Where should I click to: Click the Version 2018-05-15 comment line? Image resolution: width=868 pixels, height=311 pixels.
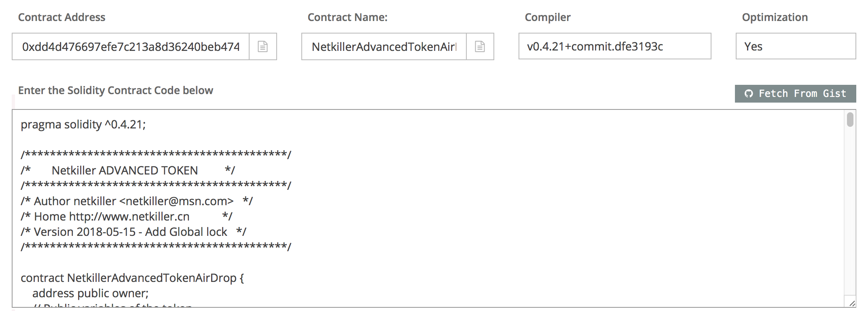pyautogui.click(x=133, y=231)
